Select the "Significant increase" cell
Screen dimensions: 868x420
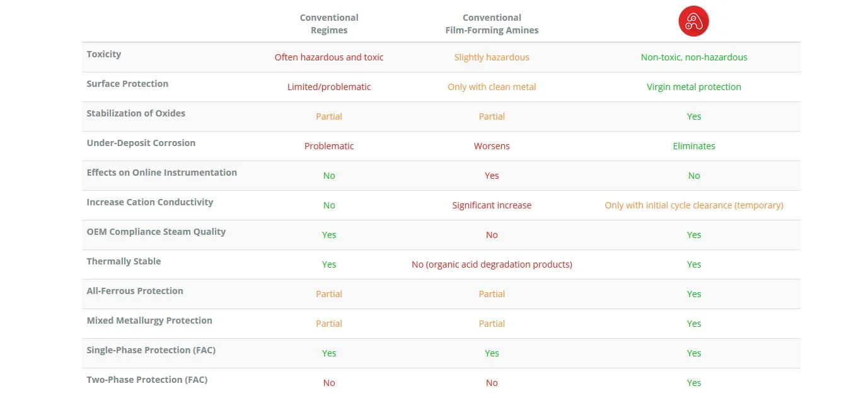pyautogui.click(x=492, y=205)
